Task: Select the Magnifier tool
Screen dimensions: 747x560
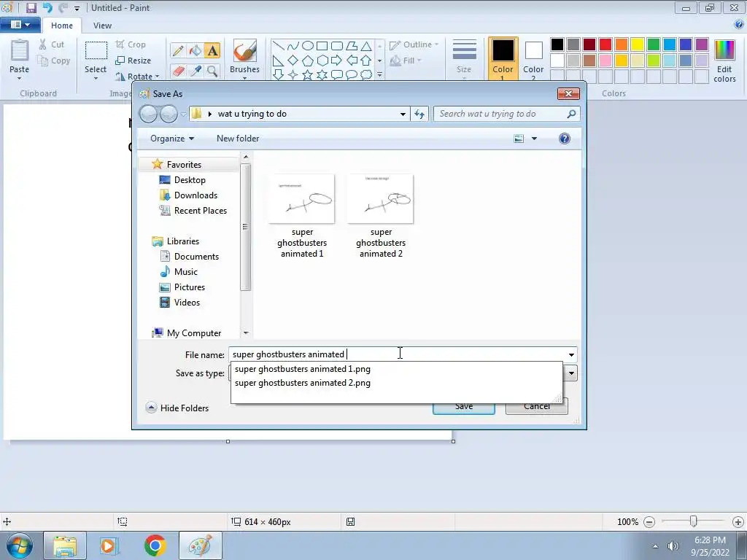Action: 212,71
